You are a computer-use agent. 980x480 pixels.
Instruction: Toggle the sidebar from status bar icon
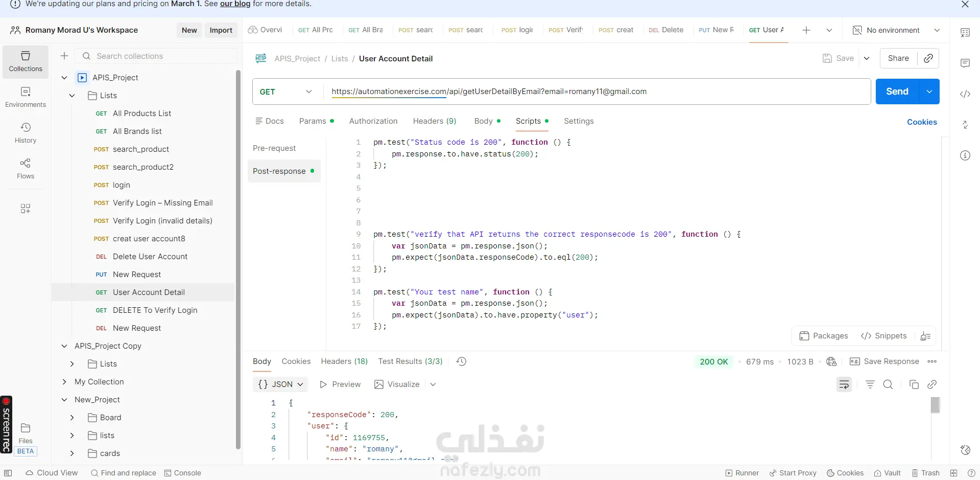(8, 473)
